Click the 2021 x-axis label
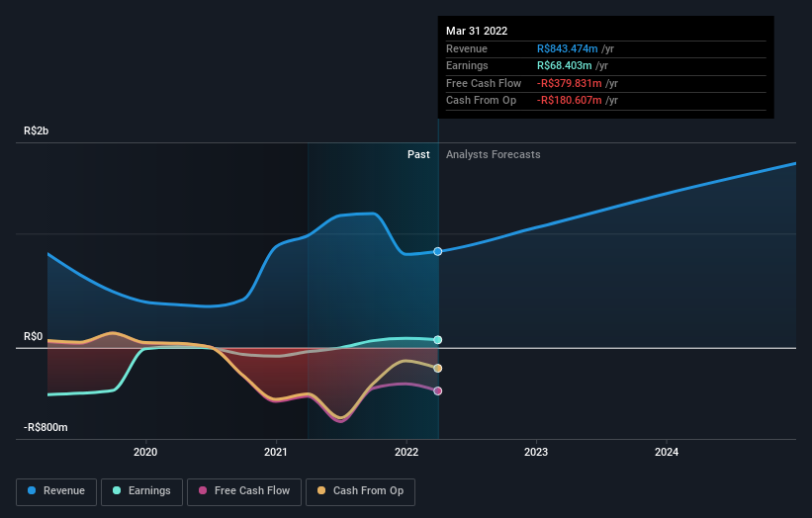The width and height of the screenshot is (812, 518). pyautogui.click(x=276, y=452)
